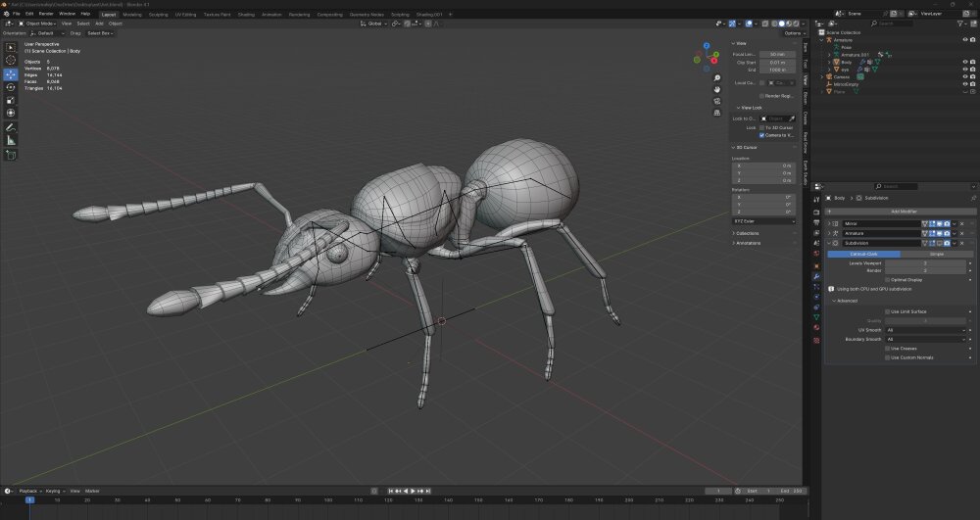Select the Catmull-Clark subdivision button
Image resolution: width=980 pixels, height=520 pixels.
(863, 254)
